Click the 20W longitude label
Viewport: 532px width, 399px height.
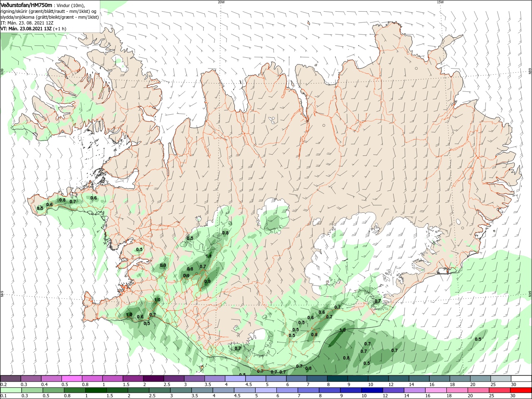point(221,2)
